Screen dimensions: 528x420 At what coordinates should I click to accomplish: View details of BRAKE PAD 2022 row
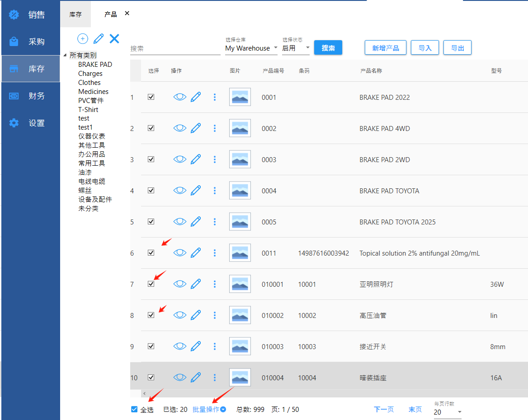pyautogui.click(x=180, y=97)
